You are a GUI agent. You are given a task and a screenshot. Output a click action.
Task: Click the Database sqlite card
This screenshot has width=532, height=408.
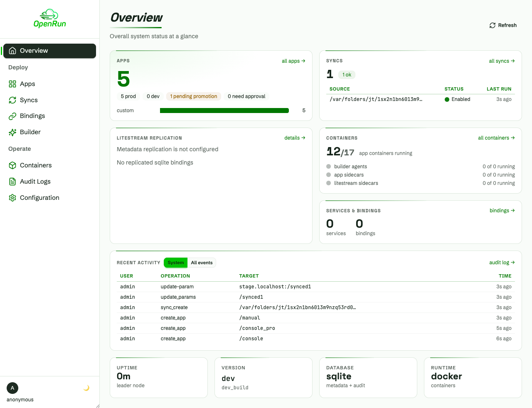[368, 378]
